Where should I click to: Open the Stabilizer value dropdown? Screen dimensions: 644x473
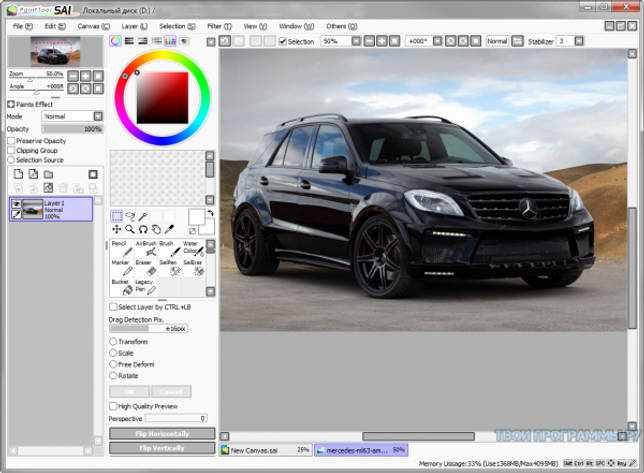click(579, 41)
